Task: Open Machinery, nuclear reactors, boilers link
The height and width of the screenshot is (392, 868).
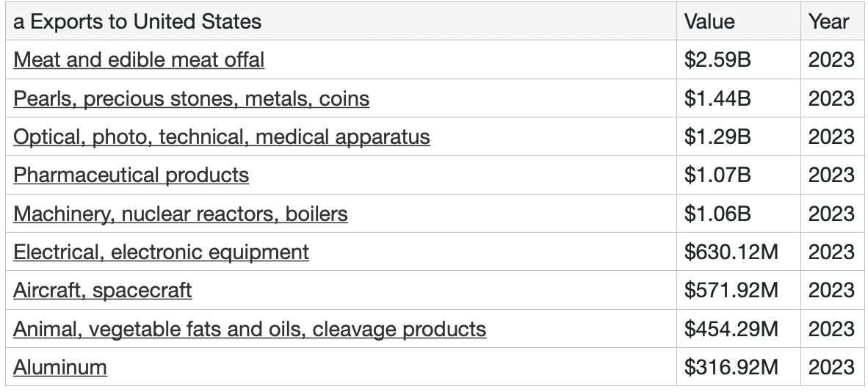Action: coord(180,214)
